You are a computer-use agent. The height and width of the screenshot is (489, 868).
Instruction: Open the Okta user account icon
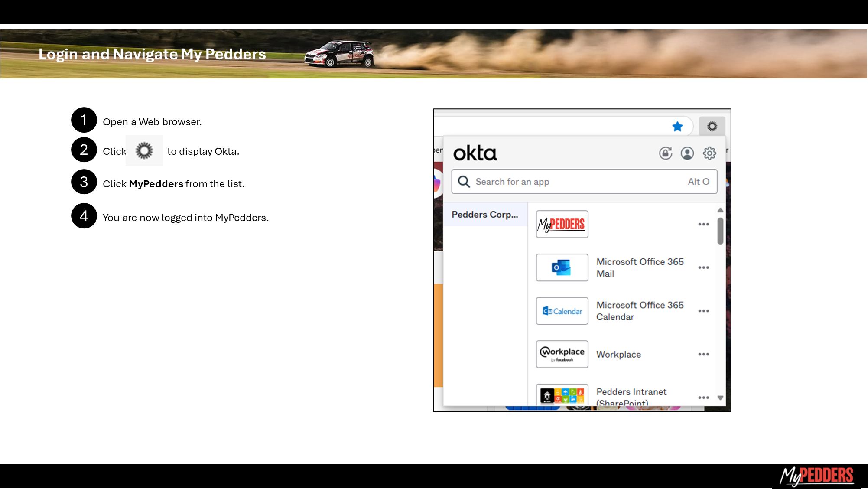tap(687, 153)
